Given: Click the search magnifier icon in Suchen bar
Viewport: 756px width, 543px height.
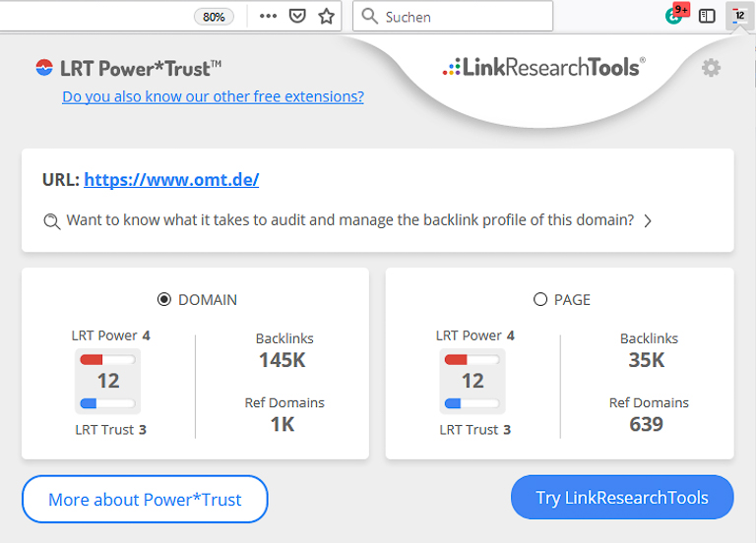Looking at the screenshot, I should tap(370, 16).
